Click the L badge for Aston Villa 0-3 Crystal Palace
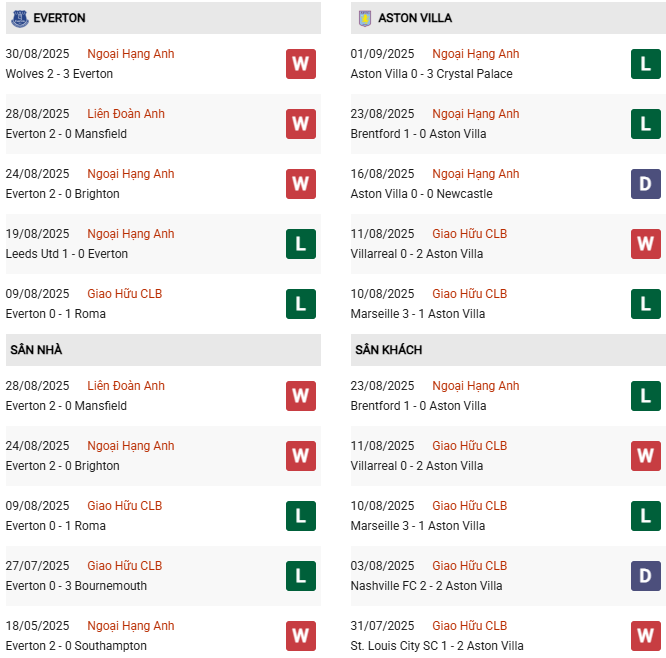This screenshot has height=658, width=666. 646,64
